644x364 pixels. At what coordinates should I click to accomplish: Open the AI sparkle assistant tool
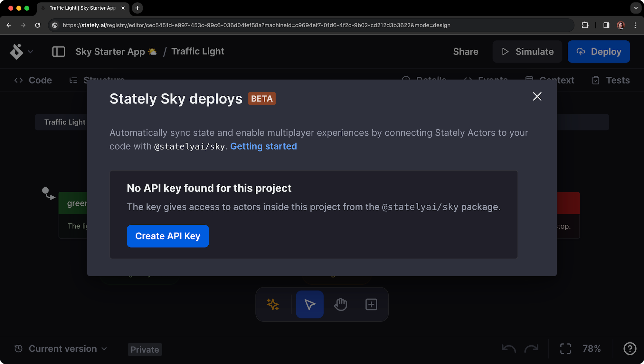273,304
